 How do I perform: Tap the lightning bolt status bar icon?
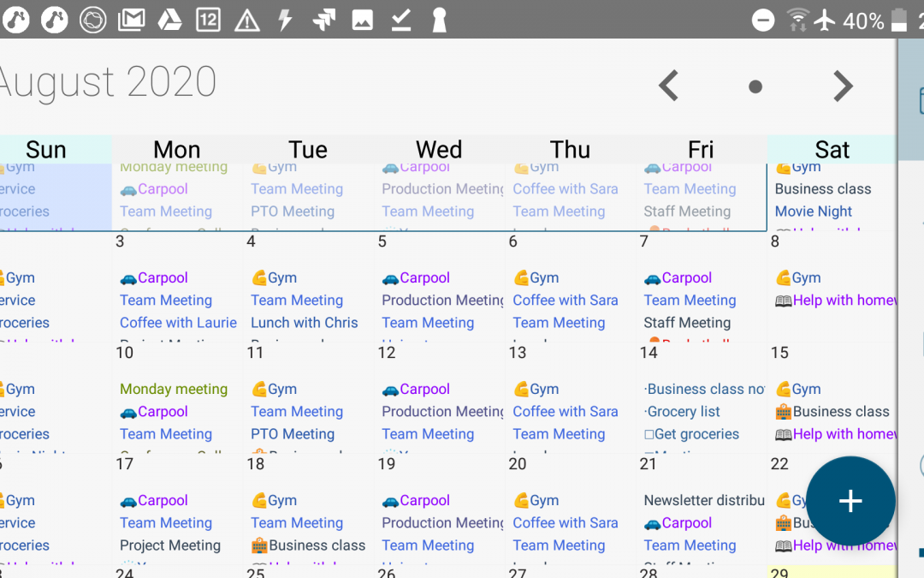284,19
